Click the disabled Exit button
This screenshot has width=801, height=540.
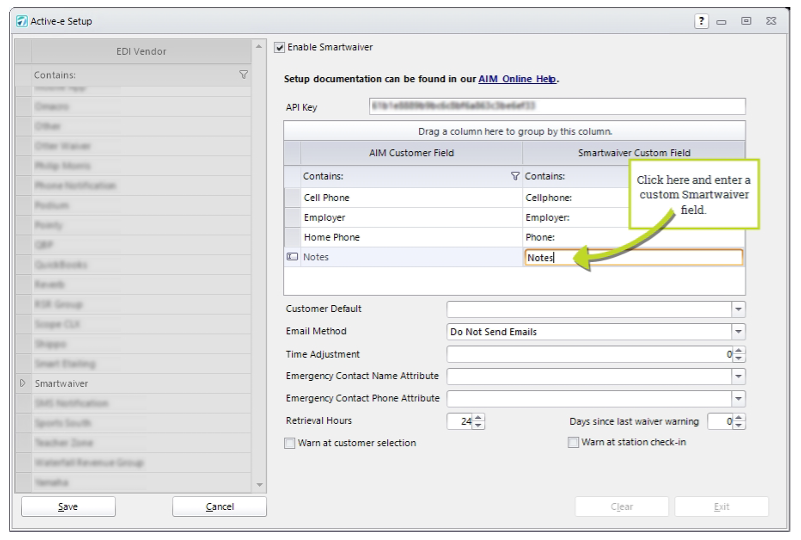[721, 506]
